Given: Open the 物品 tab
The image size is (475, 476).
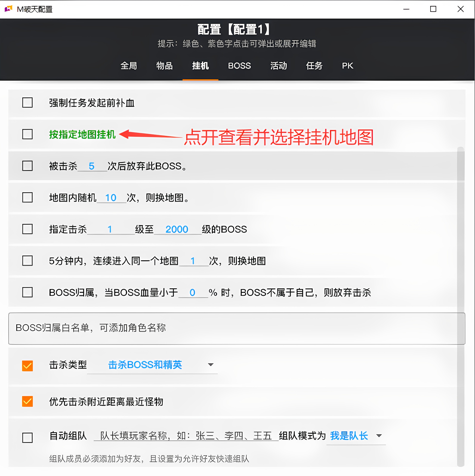Looking at the screenshot, I should point(164,66).
